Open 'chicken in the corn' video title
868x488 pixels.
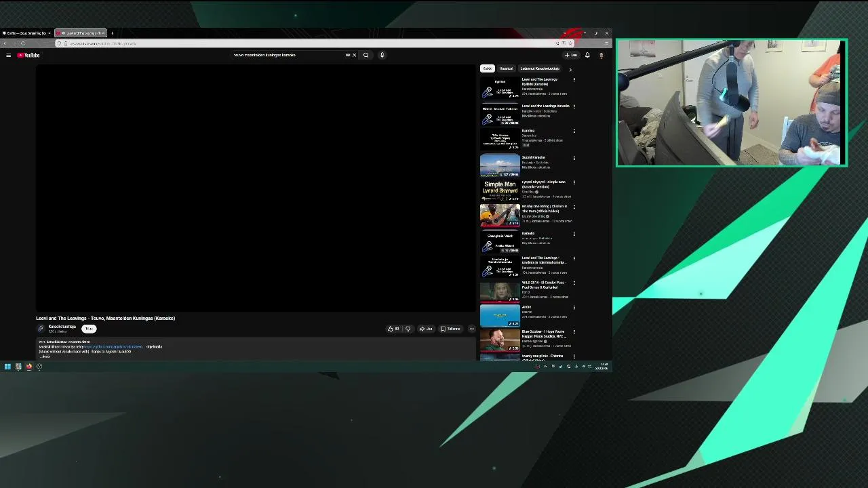tap(544, 209)
